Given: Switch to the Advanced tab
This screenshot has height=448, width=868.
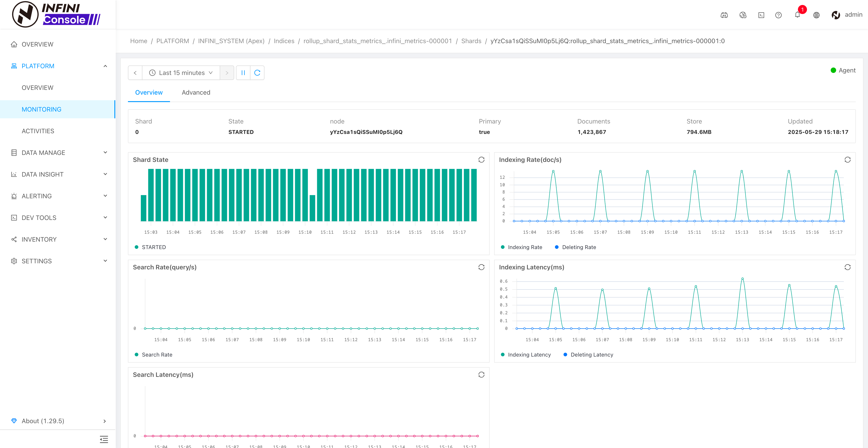Looking at the screenshot, I should tap(196, 93).
